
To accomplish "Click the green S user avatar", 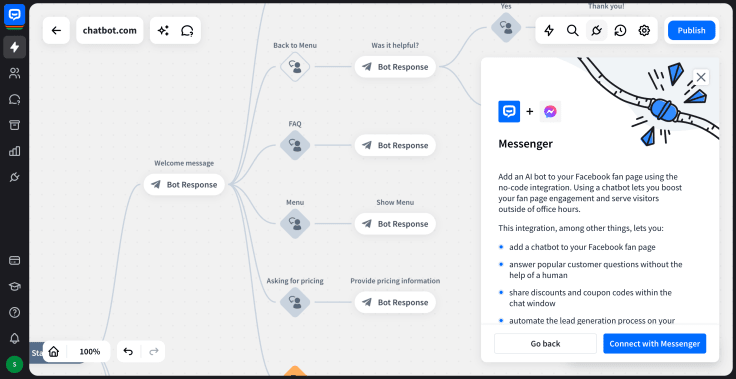I will tap(15, 364).
